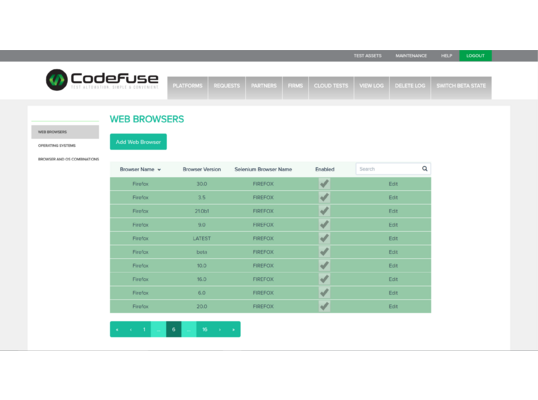Edit the Firefox 21.0b1 row
Image resolution: width=538 pixels, height=400 pixels.
[393, 211]
